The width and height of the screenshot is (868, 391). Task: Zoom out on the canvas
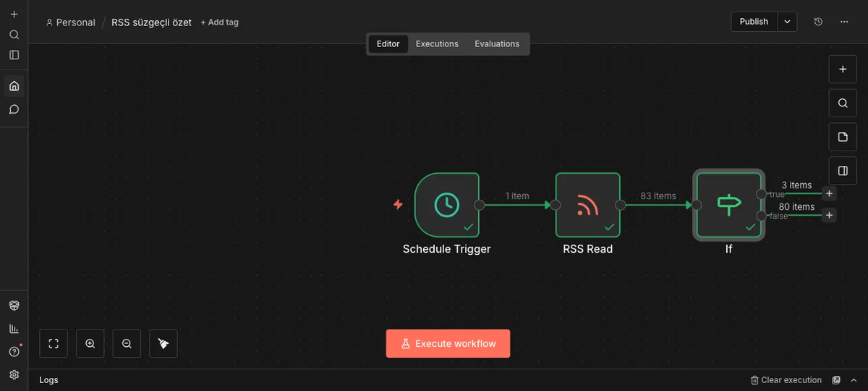click(127, 344)
